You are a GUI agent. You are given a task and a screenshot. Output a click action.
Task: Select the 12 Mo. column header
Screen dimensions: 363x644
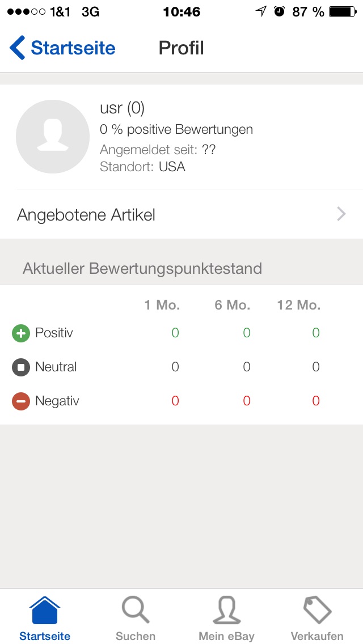[x=298, y=305]
